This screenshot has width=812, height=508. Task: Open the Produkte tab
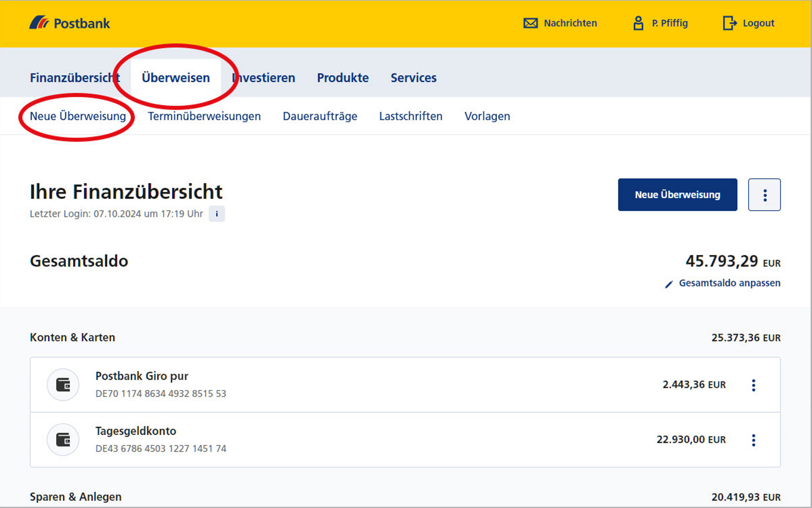tap(343, 77)
